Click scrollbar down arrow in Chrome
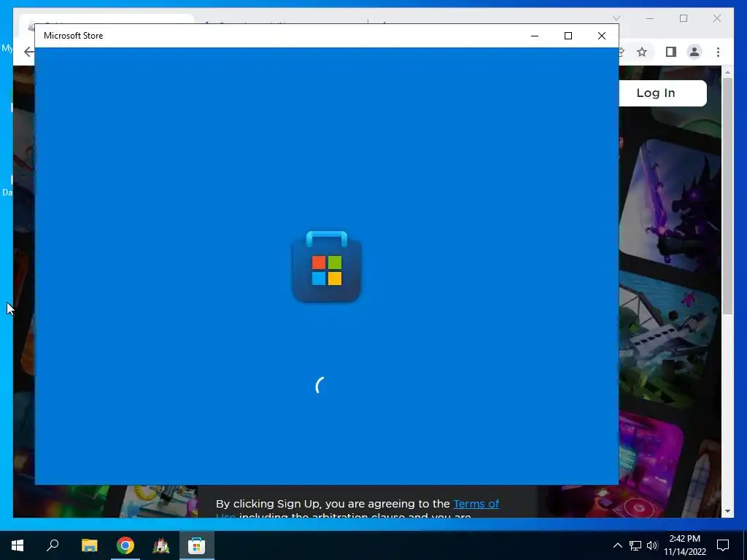 (727, 511)
